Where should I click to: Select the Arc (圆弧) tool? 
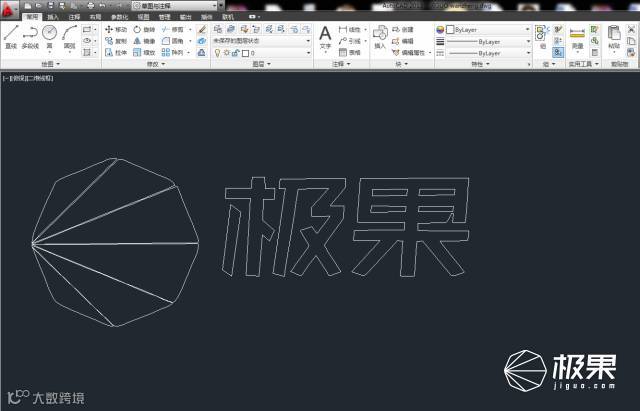70,38
